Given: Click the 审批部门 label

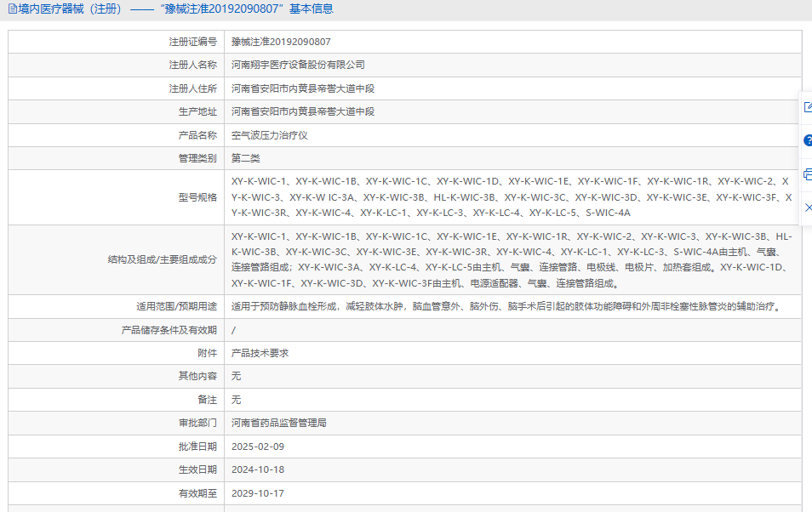Looking at the screenshot, I should (197, 423).
